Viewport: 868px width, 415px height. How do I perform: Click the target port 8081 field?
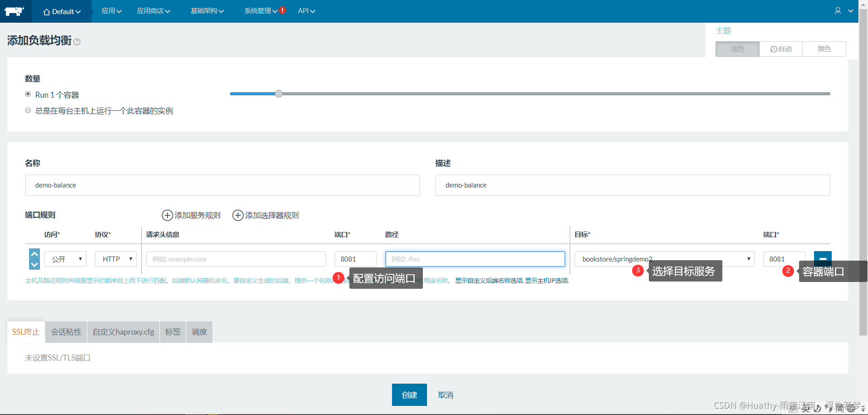pos(784,259)
